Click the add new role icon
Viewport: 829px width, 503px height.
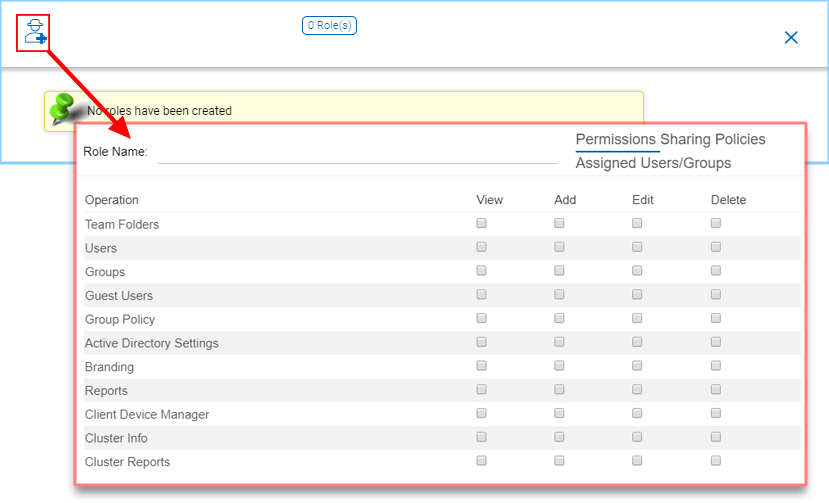pyautogui.click(x=35, y=32)
